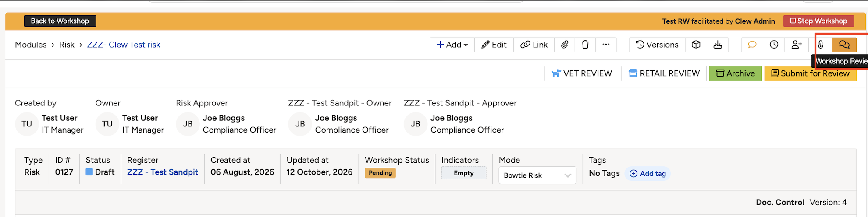
Task: Click the Back to Workshop button
Action: coord(60,21)
